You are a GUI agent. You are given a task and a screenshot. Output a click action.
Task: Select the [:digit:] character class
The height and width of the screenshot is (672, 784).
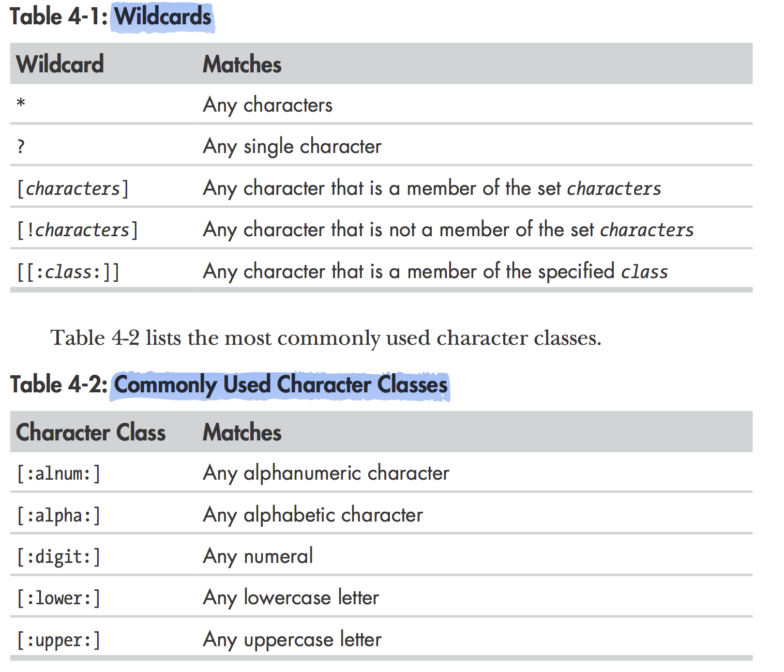click(x=58, y=557)
